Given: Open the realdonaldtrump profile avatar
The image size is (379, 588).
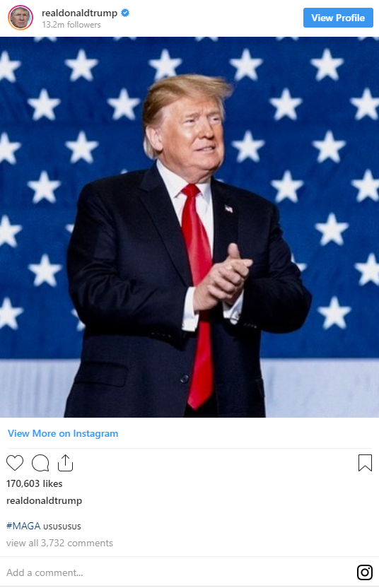Looking at the screenshot, I should [21, 18].
